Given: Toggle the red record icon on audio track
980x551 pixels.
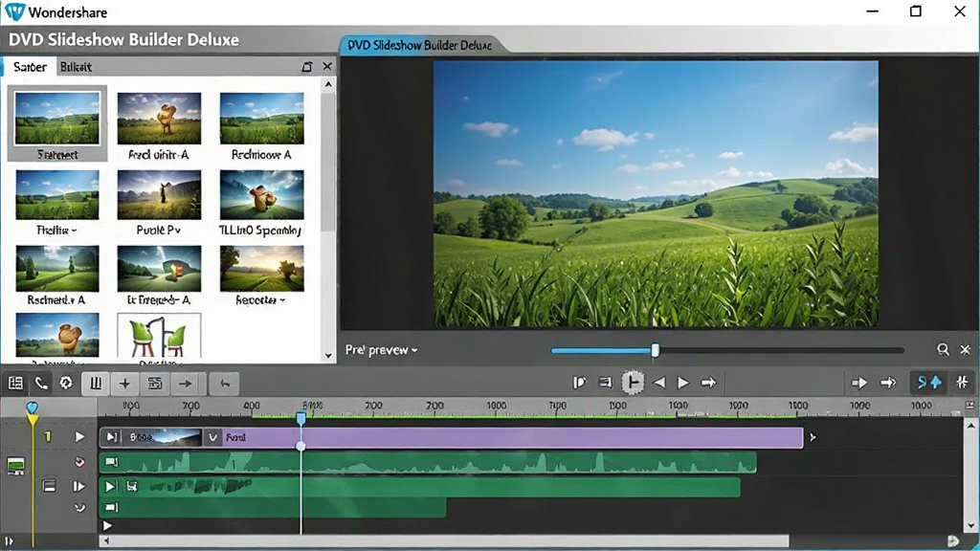Looking at the screenshot, I should pyautogui.click(x=79, y=462).
